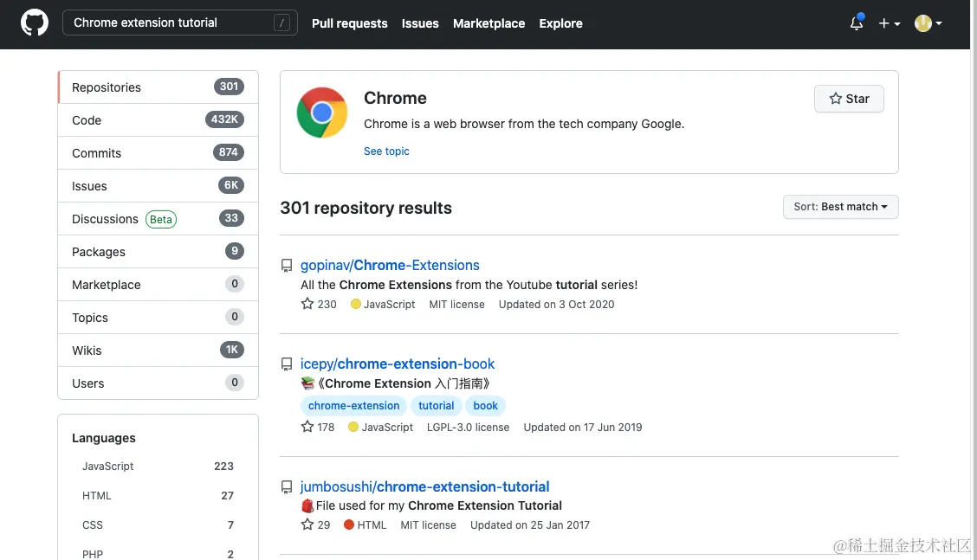This screenshot has height=560, width=977.
Task: Open the icepy/chrome-extension-book repository
Action: point(398,364)
